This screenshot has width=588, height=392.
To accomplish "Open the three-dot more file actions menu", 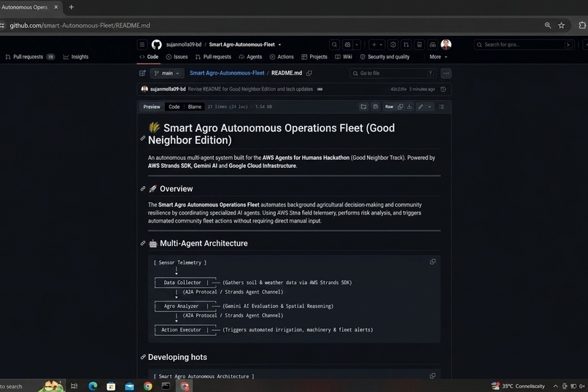I will pos(446,73).
